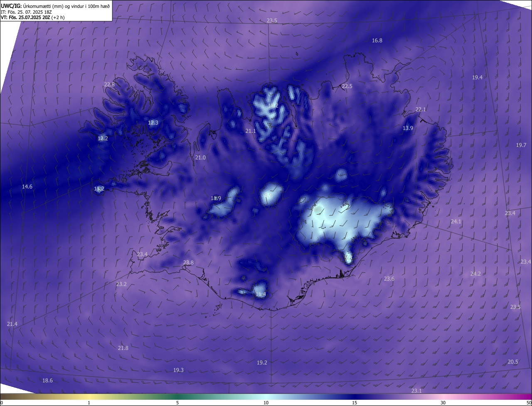Click the 19.2 value label
The width and height of the screenshot is (532, 406).
tap(262, 362)
